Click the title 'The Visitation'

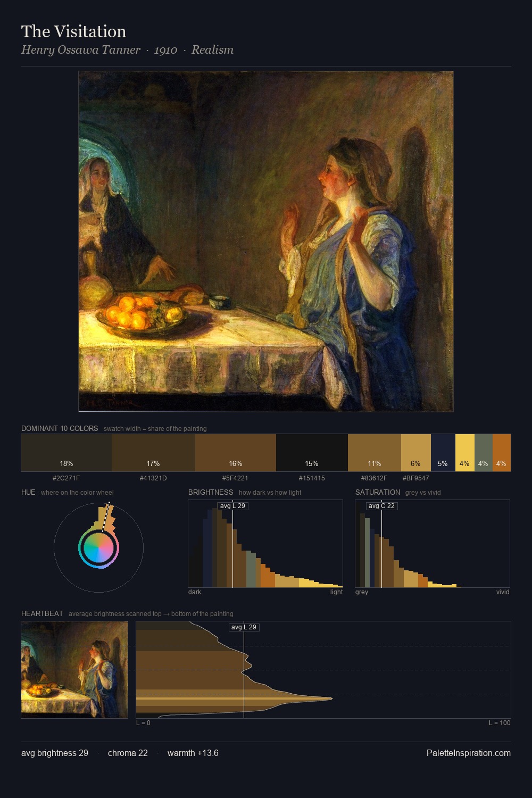pyautogui.click(x=73, y=31)
